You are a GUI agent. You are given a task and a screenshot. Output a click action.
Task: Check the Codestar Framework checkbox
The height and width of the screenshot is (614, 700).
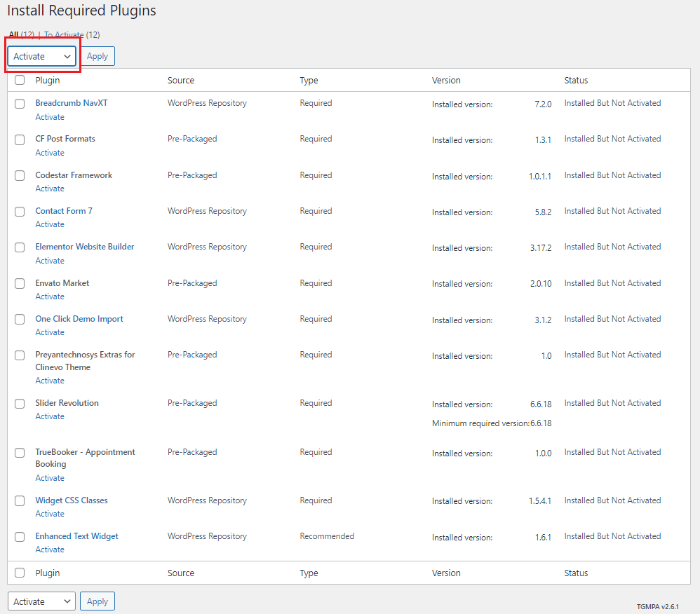pyautogui.click(x=20, y=175)
